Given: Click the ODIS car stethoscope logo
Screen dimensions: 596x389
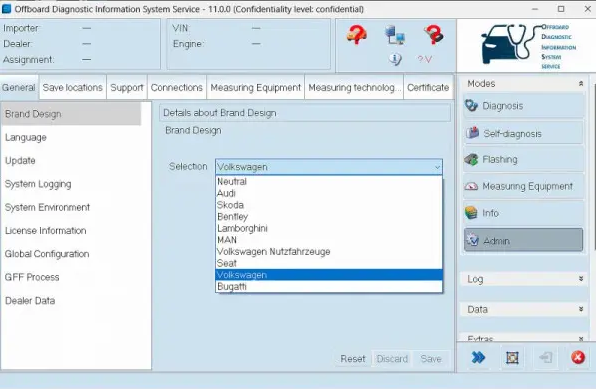Looking at the screenshot, I should click(x=528, y=46).
